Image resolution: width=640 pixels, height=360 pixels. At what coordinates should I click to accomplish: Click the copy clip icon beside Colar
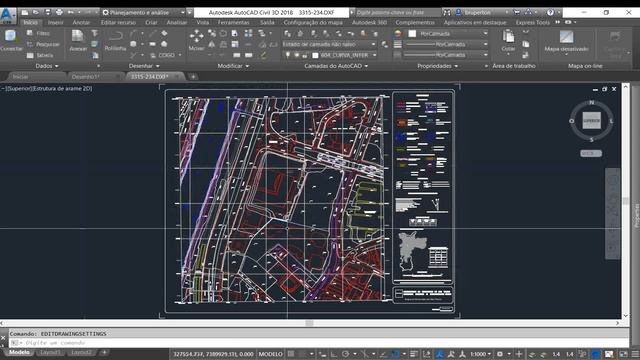[526, 44]
